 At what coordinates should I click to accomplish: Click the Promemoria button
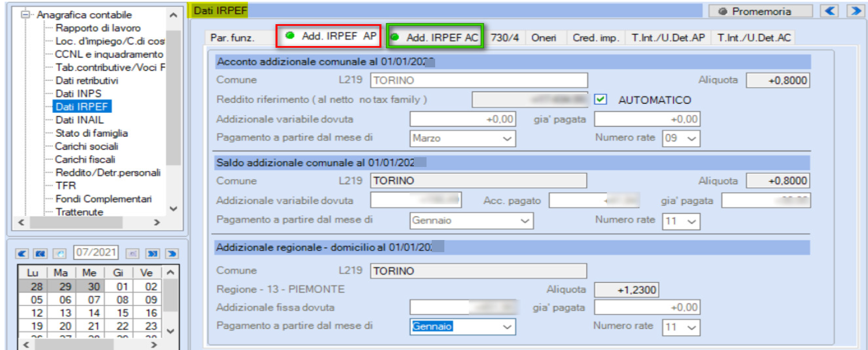pos(762,12)
